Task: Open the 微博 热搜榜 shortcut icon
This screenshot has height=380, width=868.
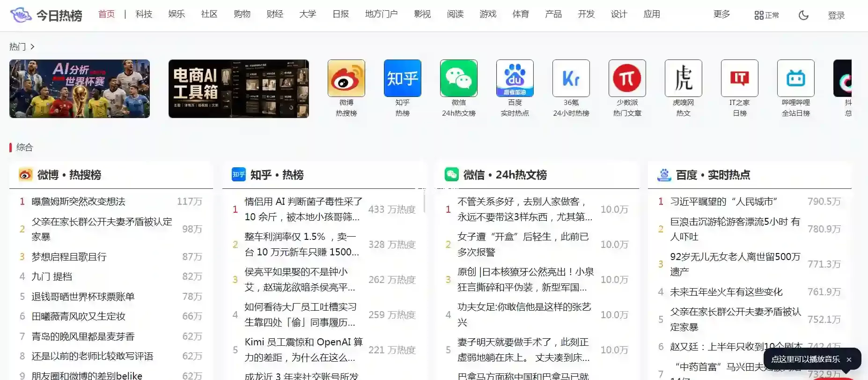Action: (346, 78)
